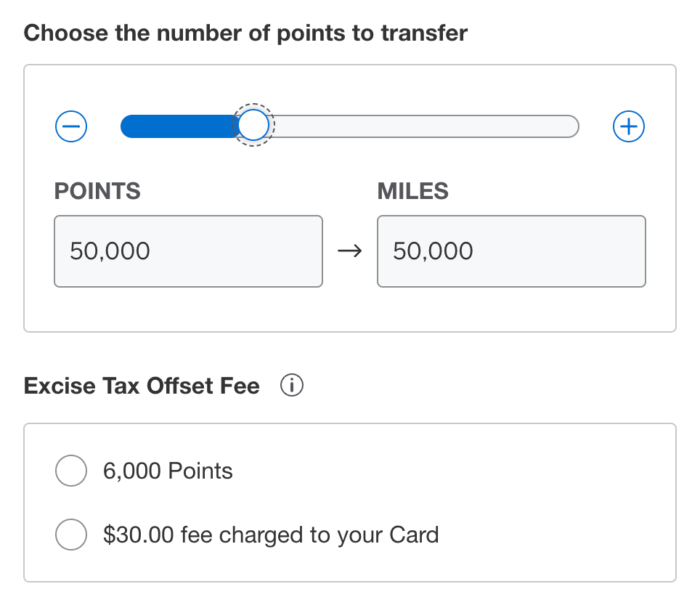700x613 pixels.
Task: Click the slider handle on the transfer bar
Action: tap(254, 126)
